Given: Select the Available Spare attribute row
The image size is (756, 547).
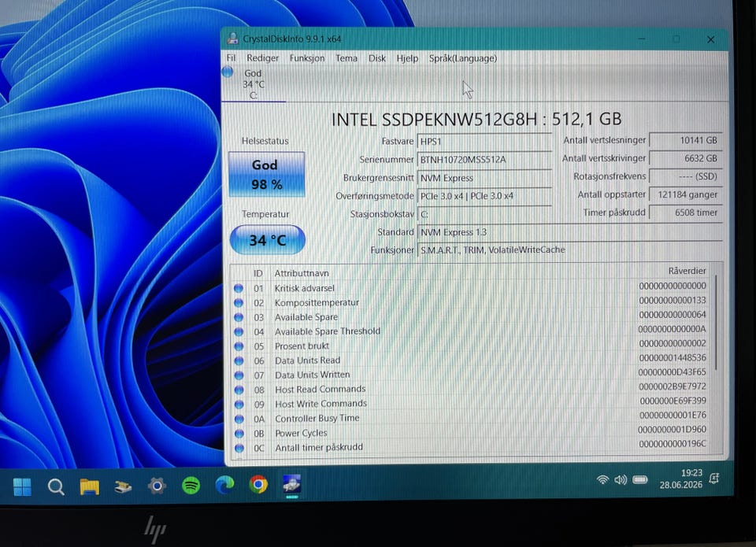Looking at the screenshot, I should [x=471, y=317].
